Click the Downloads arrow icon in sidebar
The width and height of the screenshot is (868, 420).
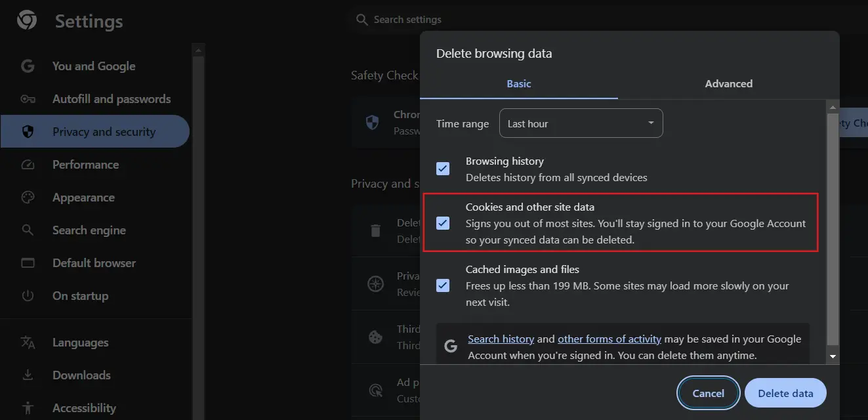28,375
